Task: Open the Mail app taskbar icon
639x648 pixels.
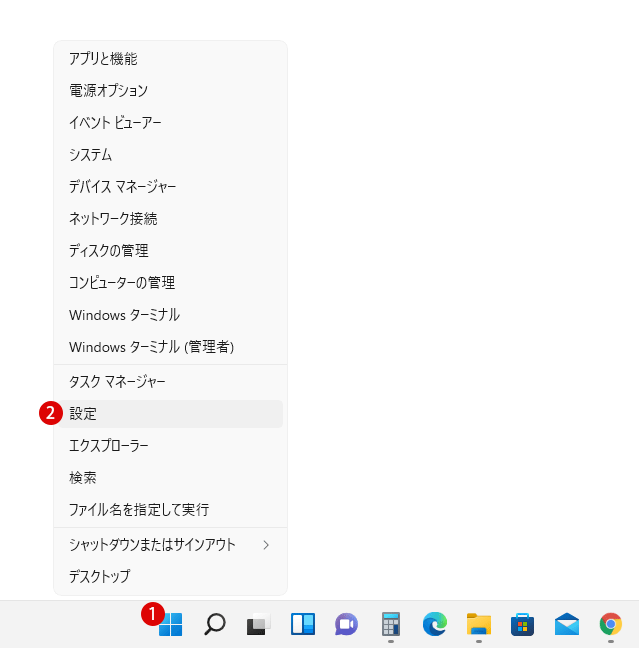Action: pos(567,624)
